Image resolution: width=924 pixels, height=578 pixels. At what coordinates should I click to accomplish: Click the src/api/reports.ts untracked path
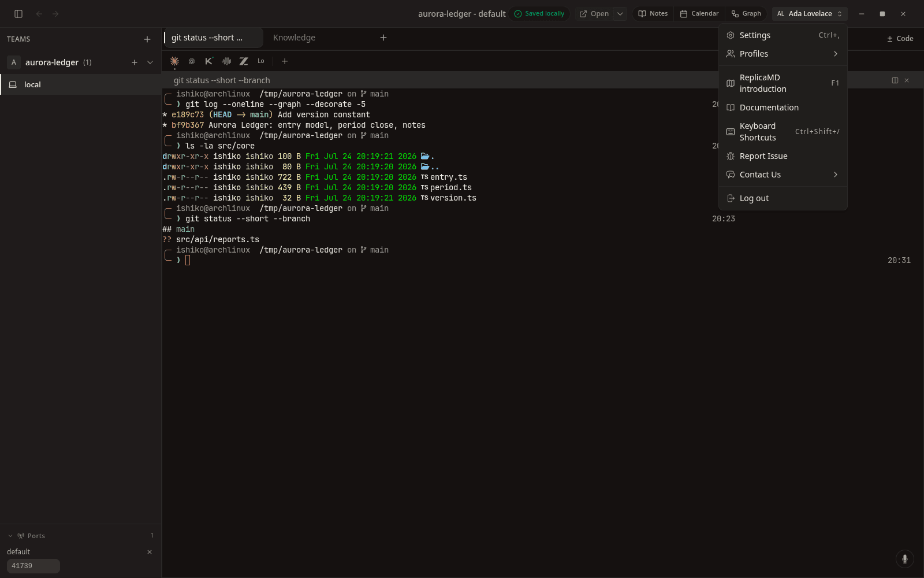pos(218,239)
